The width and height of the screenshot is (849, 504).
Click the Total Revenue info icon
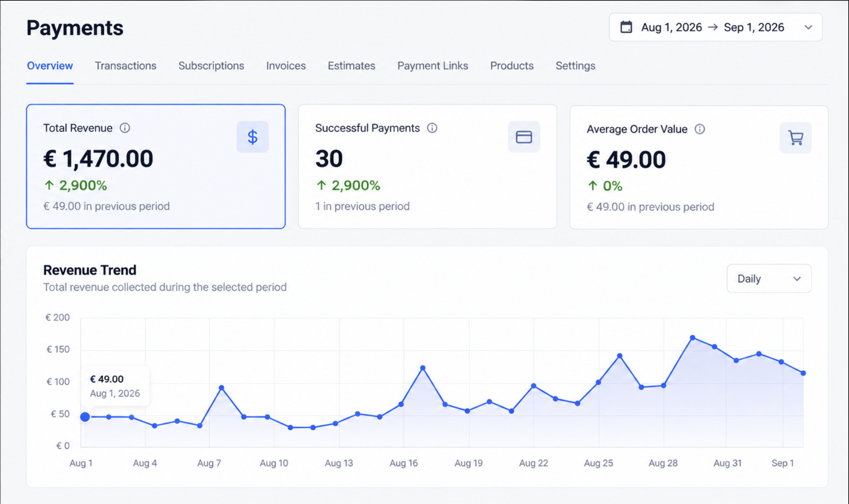click(125, 128)
